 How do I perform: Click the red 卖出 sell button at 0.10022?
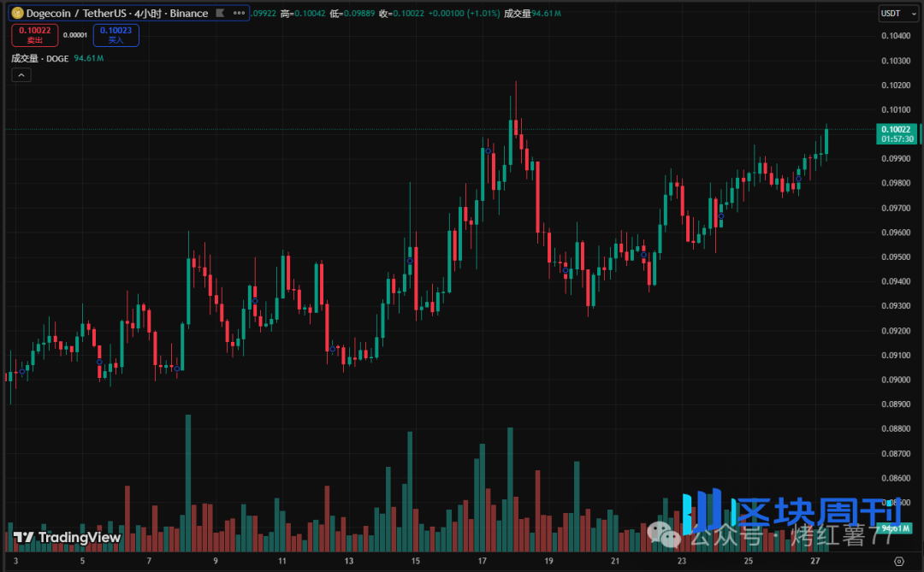point(35,35)
